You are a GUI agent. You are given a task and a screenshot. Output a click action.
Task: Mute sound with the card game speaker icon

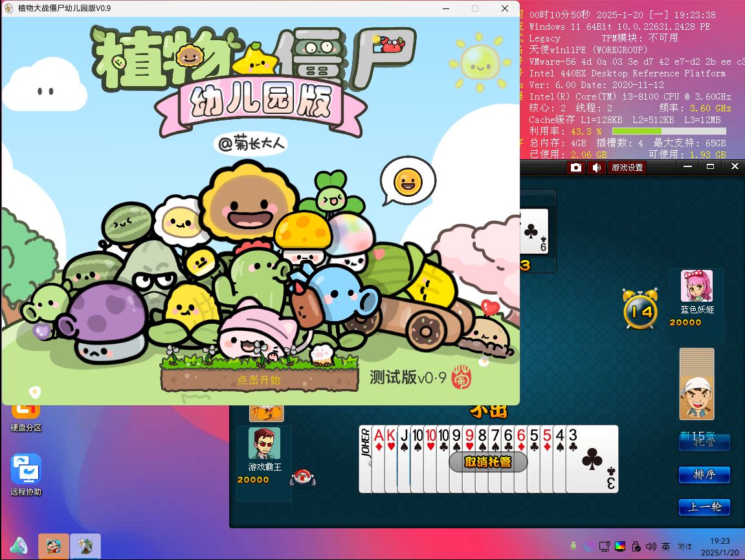pyautogui.click(x=597, y=167)
